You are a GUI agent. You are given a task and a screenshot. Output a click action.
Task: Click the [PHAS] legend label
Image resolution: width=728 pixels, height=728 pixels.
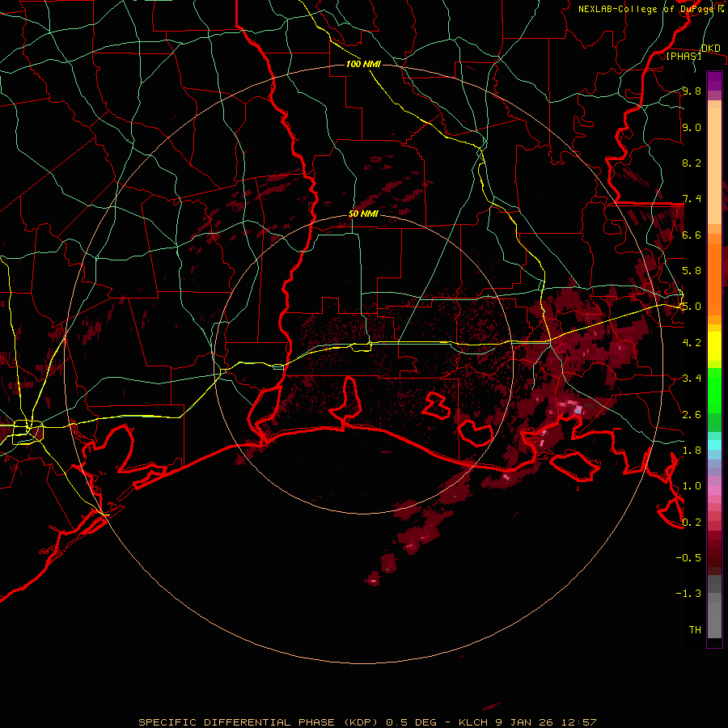click(684, 56)
